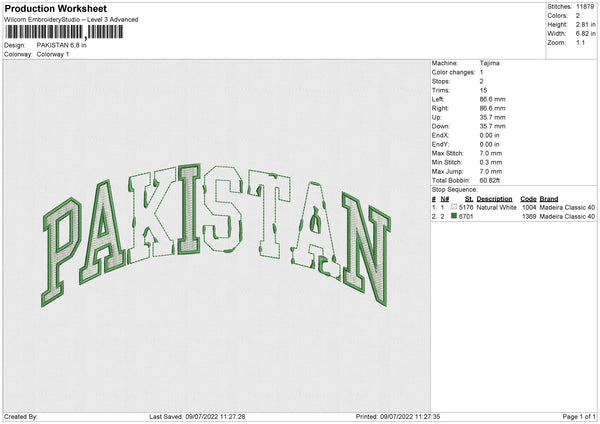Click the Max Jump value 7.0 mm
Screen dimensions: 600x424
(491, 172)
